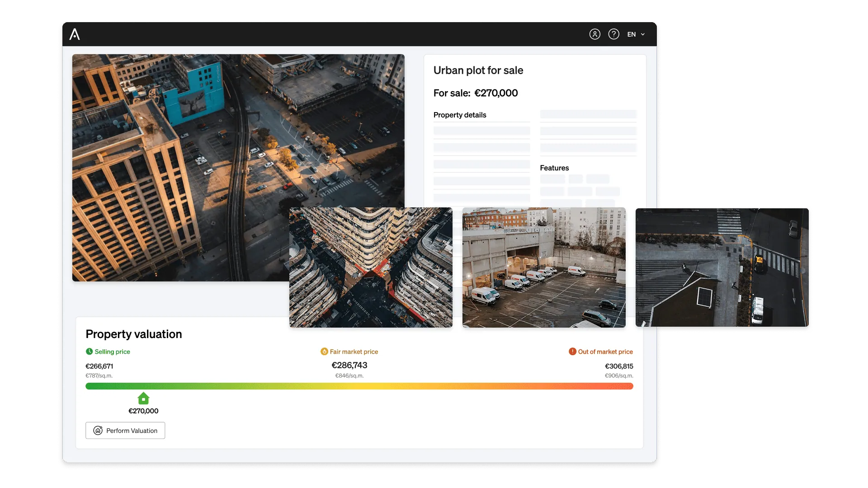Screen dimensions: 868x488
Task: Click the Out of market price label
Action: point(605,352)
